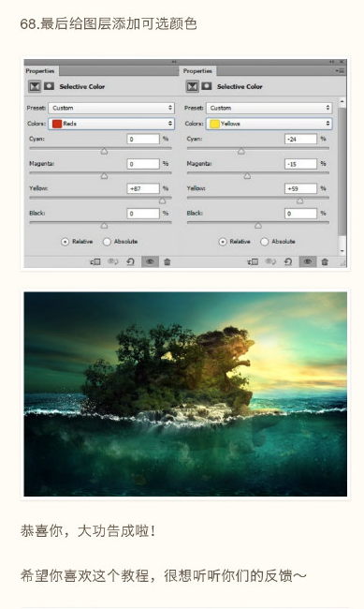Collapse the right panel using the double-arrow icon

click(332, 62)
